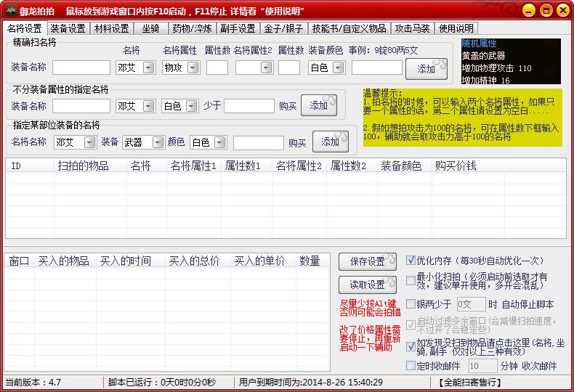This screenshot has width=574, height=392.
Task: Click the mail interval field showing 10
Action: (483, 366)
